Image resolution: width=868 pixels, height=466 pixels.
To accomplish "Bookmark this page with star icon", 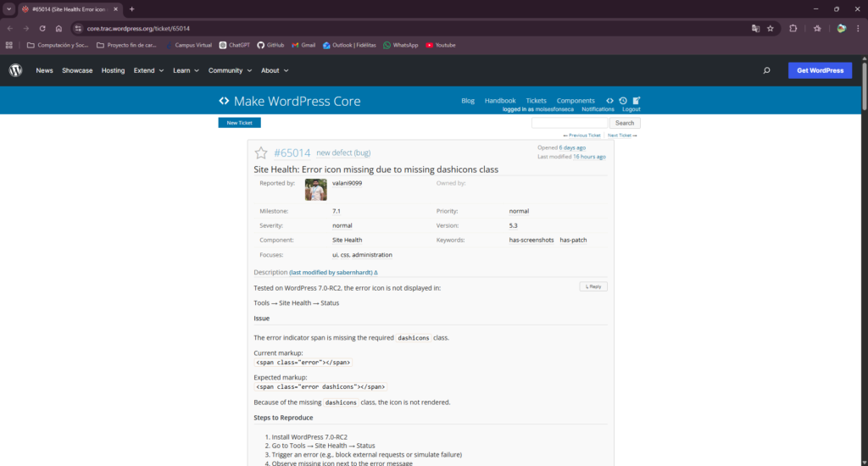I will (770, 28).
